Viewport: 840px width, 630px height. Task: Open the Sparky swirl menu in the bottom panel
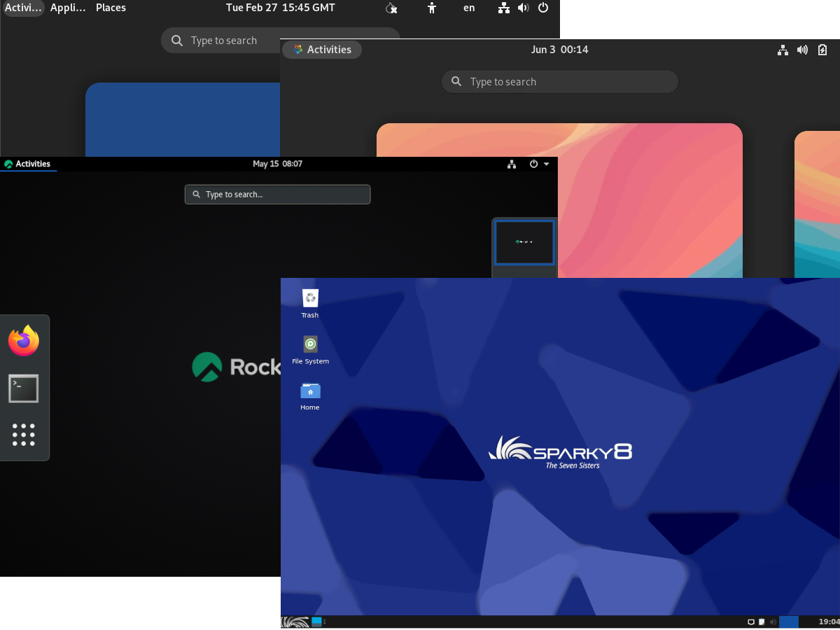click(295, 622)
